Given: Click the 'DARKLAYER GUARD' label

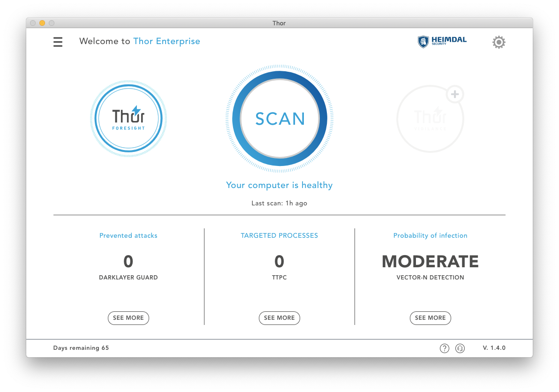Looking at the screenshot, I should click(x=128, y=277).
